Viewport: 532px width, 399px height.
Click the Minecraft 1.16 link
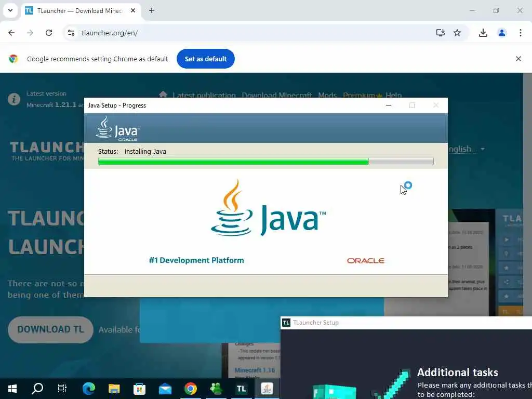(255, 370)
